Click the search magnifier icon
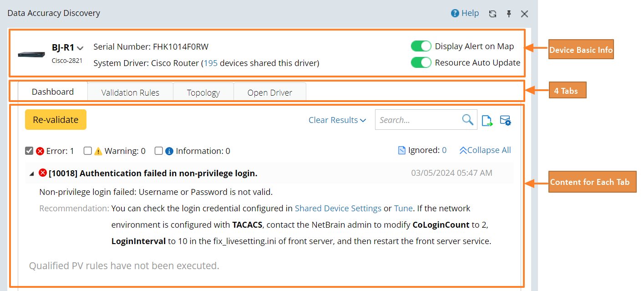Screen dimensions: 644x291 (467, 120)
